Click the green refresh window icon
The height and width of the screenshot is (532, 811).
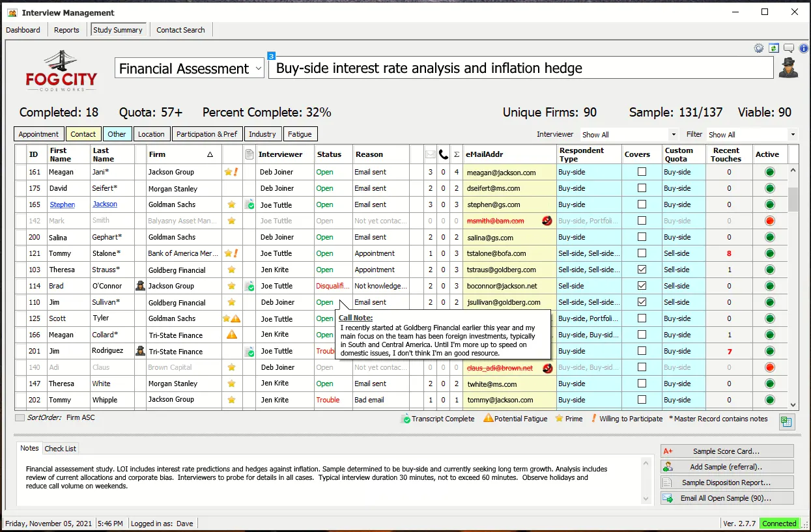774,48
